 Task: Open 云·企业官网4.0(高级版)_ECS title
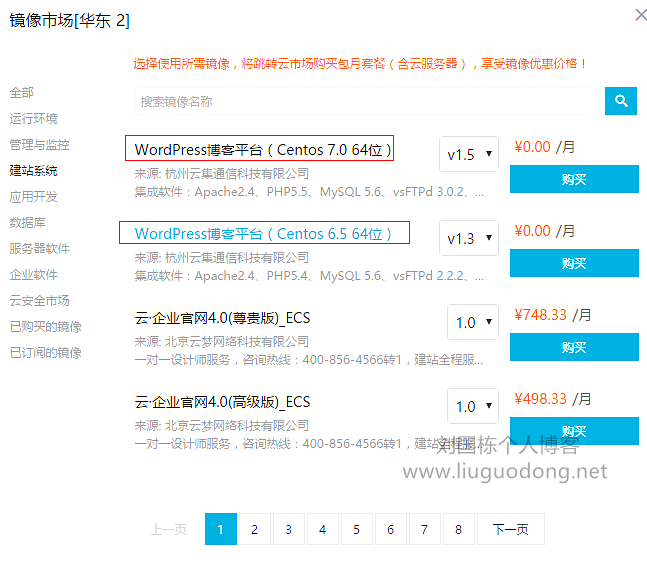[222, 402]
